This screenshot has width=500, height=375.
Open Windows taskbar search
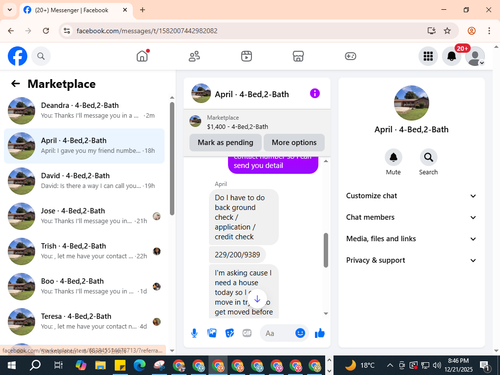tap(35, 365)
